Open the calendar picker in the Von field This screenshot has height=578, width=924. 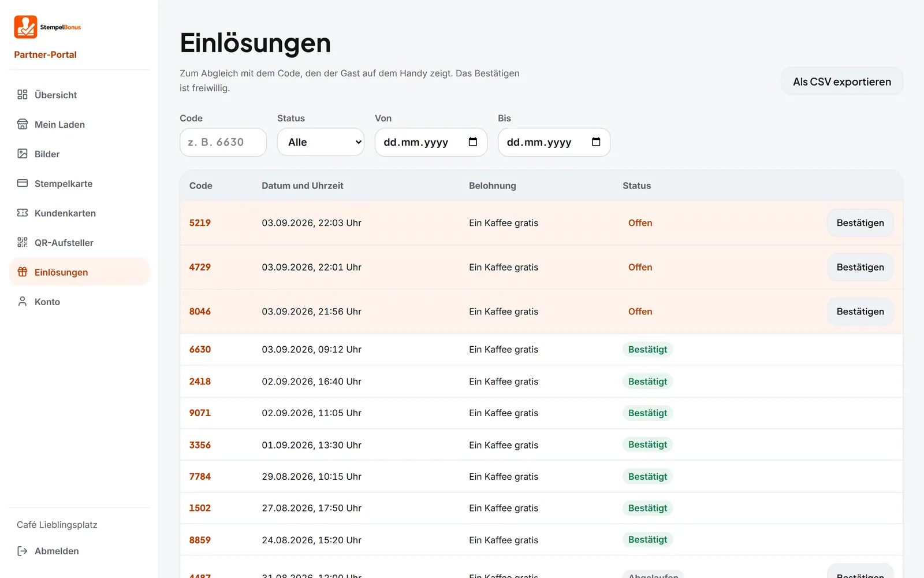pos(473,142)
